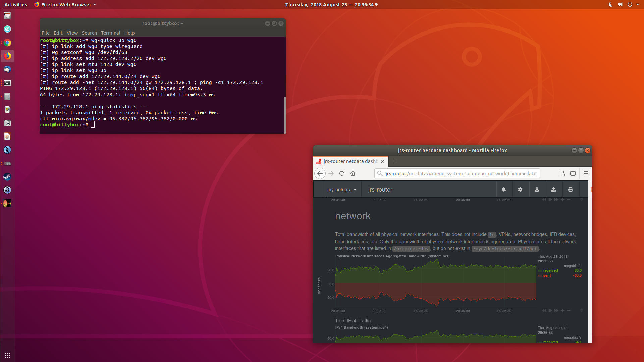Click the netdata settings gear icon
This screenshot has width=644, height=362.
tap(520, 190)
